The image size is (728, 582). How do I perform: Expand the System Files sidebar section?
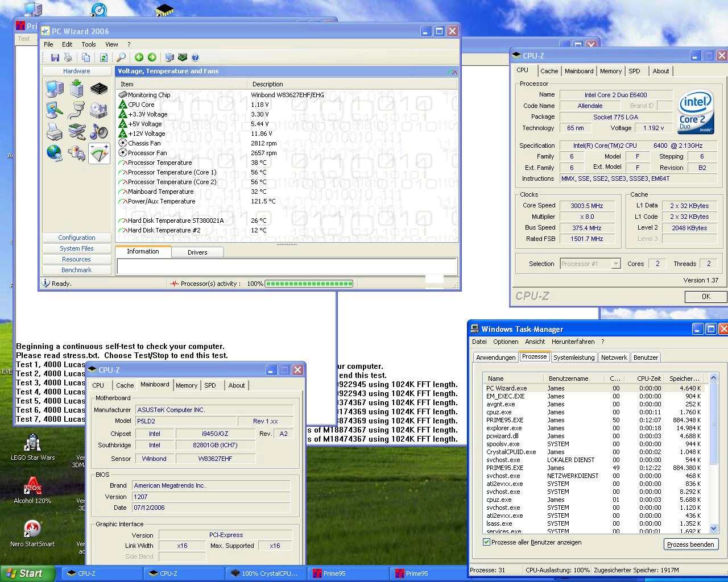coord(76,248)
